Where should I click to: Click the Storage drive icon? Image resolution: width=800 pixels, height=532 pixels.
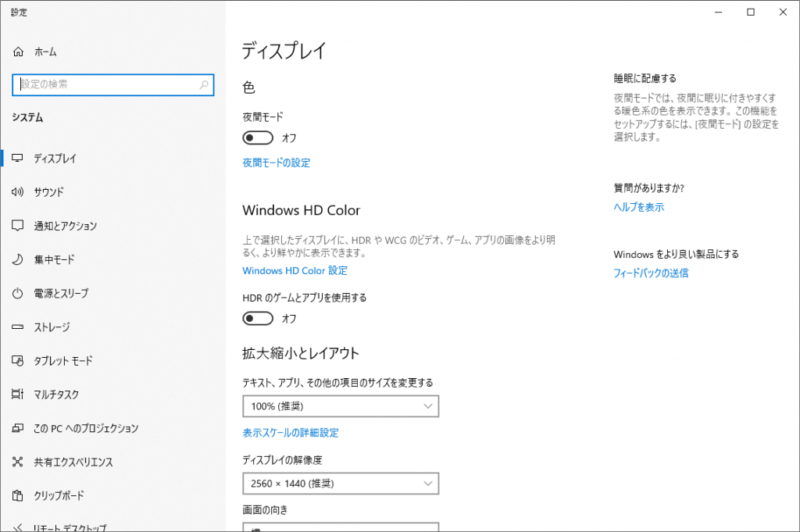click(18, 327)
